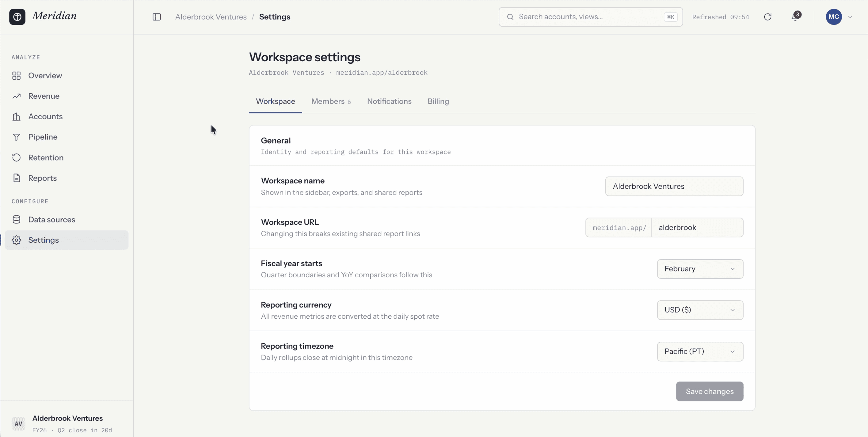Open the Fiscal year starts dropdown
The width and height of the screenshot is (868, 437).
[x=700, y=269]
